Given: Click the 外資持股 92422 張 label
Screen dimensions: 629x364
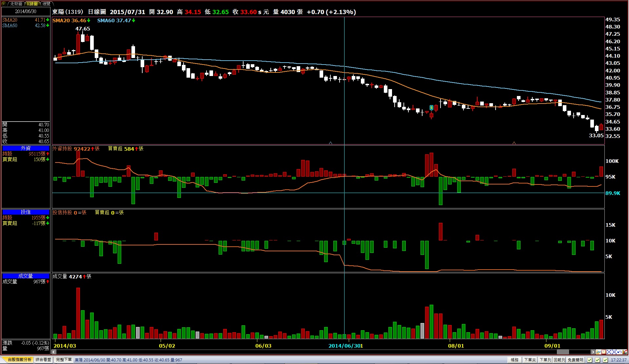Looking at the screenshot, I should tap(76, 149).
